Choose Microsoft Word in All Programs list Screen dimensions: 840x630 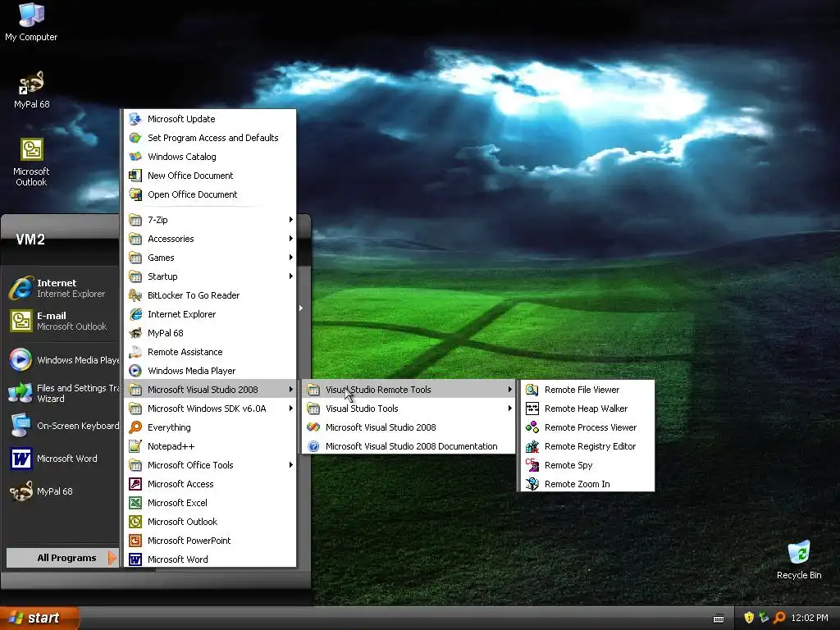pos(210,559)
